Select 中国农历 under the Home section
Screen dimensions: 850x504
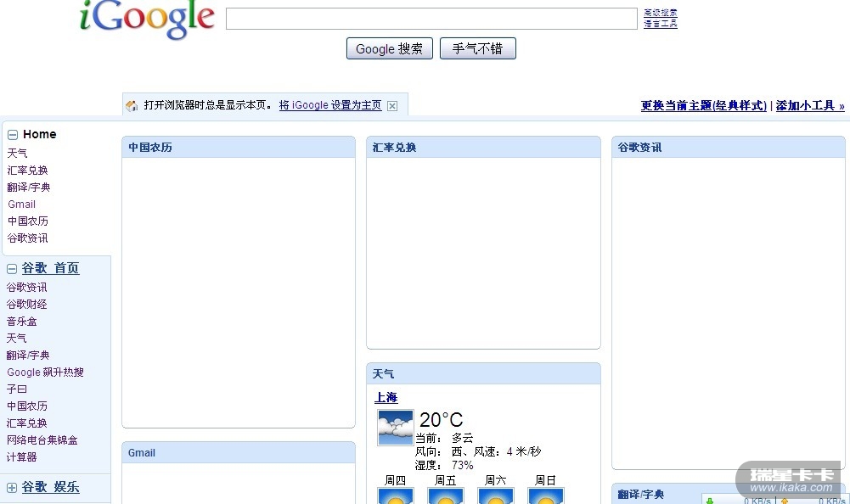[28, 221]
